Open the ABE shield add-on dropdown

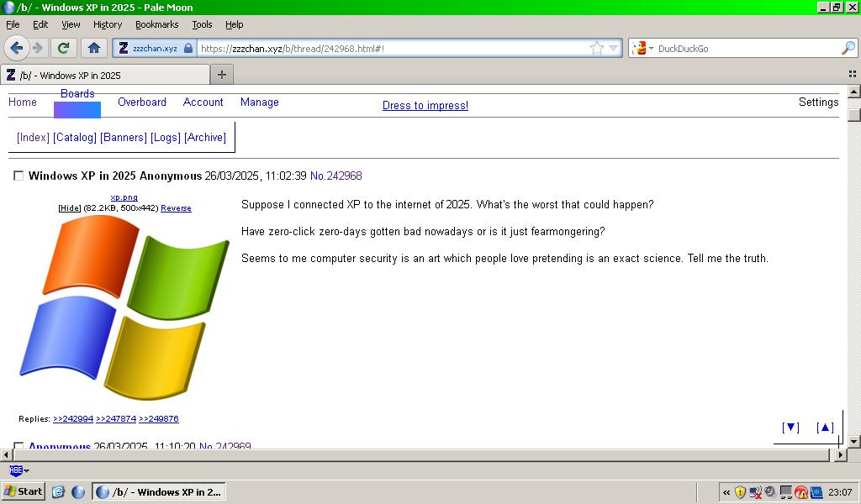19,470
